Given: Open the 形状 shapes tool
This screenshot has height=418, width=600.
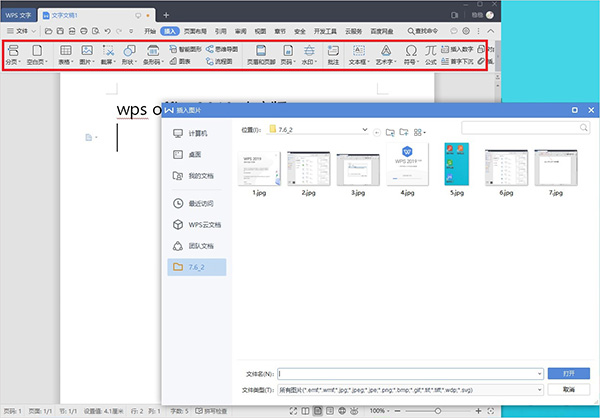Looking at the screenshot, I should click(129, 54).
